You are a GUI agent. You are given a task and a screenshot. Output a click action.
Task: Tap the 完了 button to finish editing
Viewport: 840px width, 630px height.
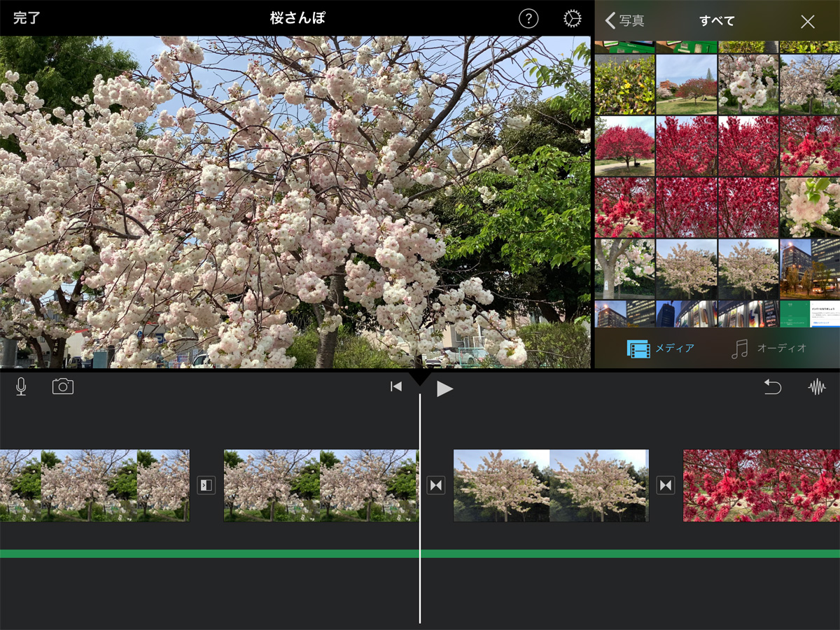pyautogui.click(x=27, y=18)
